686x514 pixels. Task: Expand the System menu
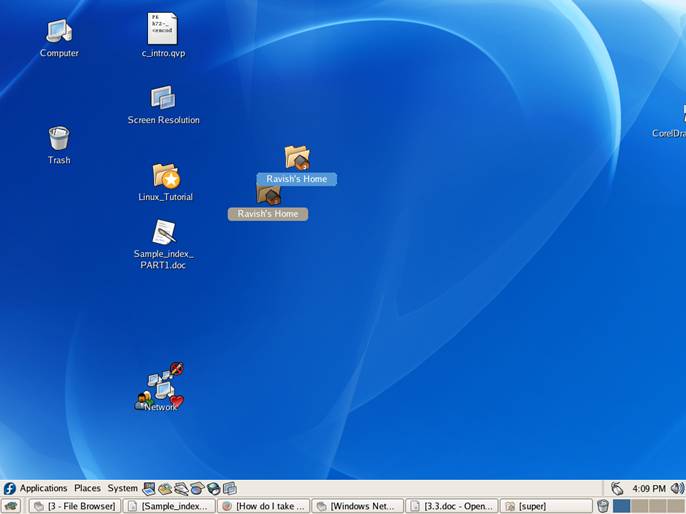pos(122,488)
